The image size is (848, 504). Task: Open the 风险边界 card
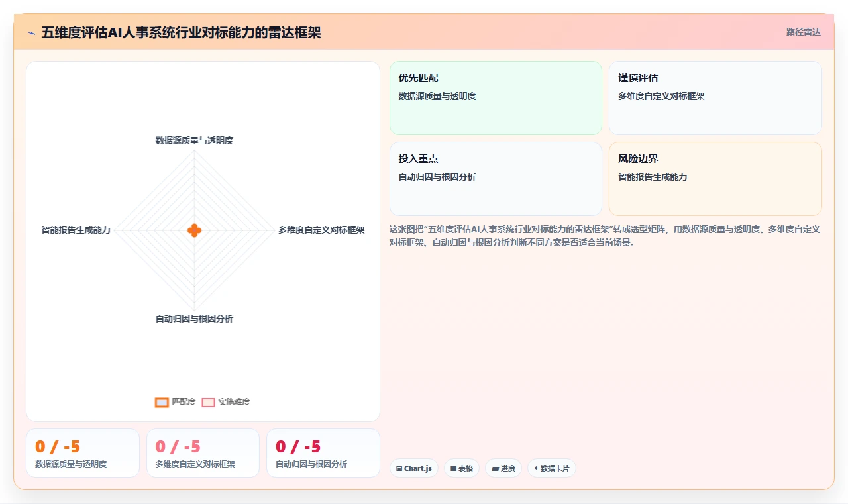(x=715, y=179)
